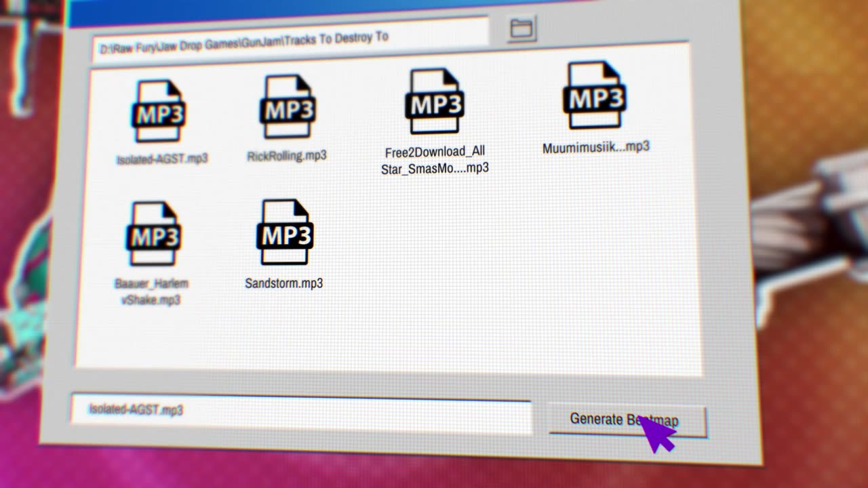Pick the Free2Download_AllStar MP3 file icon
The width and height of the screenshot is (868, 488).
pyautogui.click(x=435, y=102)
